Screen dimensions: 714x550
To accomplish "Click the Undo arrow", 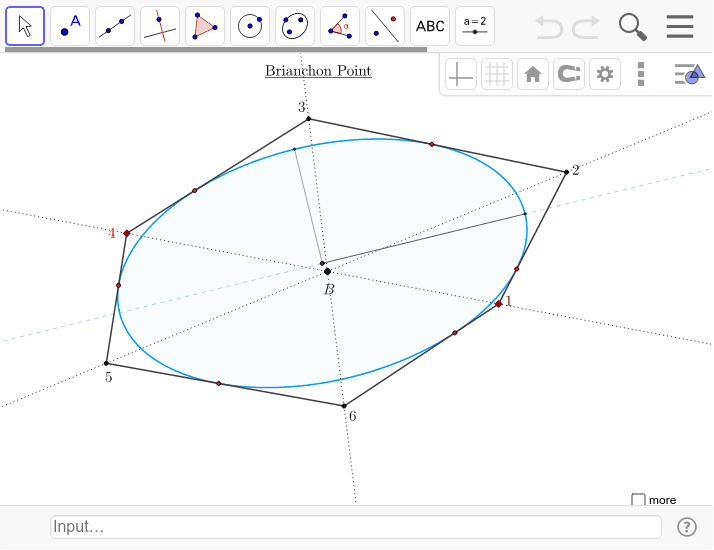I will click(549, 27).
